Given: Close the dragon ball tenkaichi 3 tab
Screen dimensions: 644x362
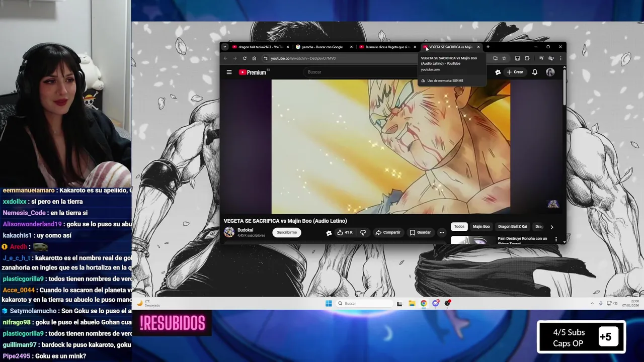Looking at the screenshot, I should pyautogui.click(x=288, y=47).
